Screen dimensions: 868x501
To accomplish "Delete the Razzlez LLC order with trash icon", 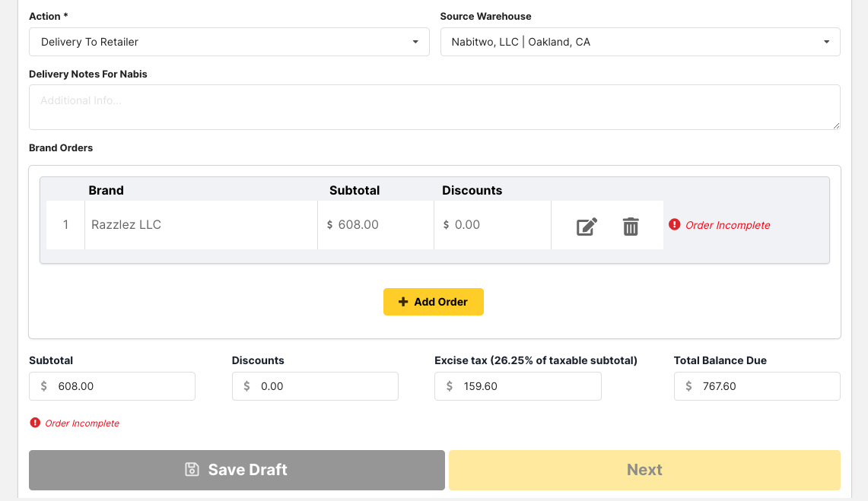I will (631, 226).
